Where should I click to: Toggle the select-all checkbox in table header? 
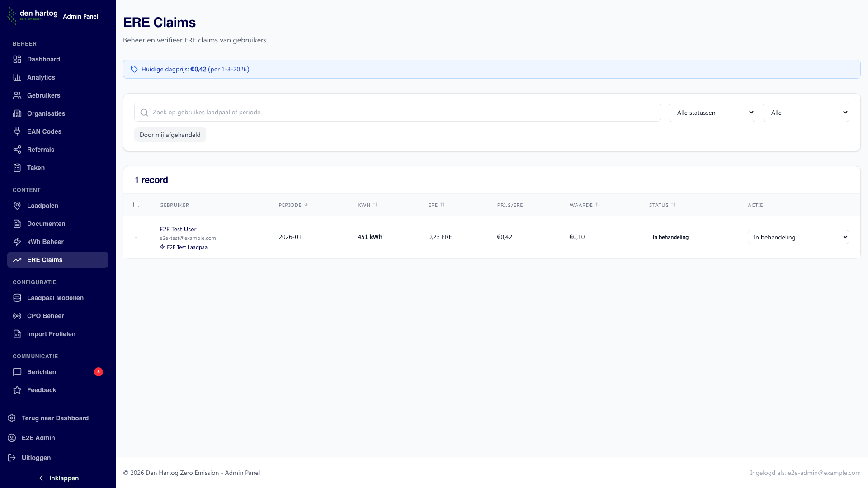point(136,205)
